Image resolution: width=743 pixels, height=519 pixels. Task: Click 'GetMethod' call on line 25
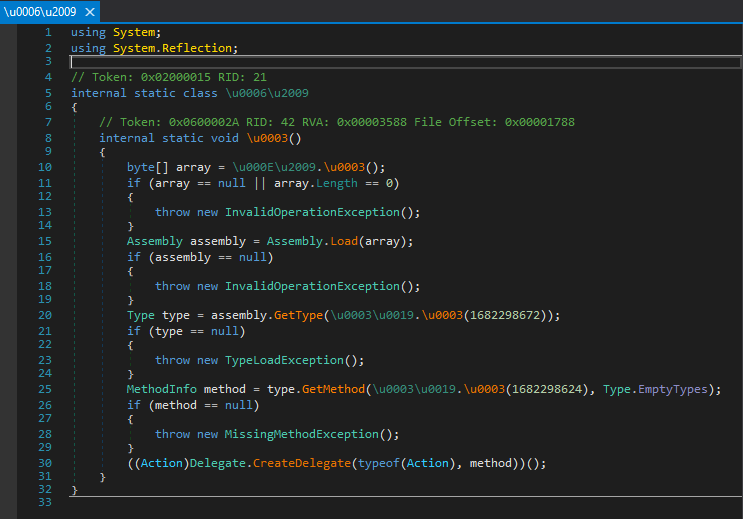[x=333, y=389]
